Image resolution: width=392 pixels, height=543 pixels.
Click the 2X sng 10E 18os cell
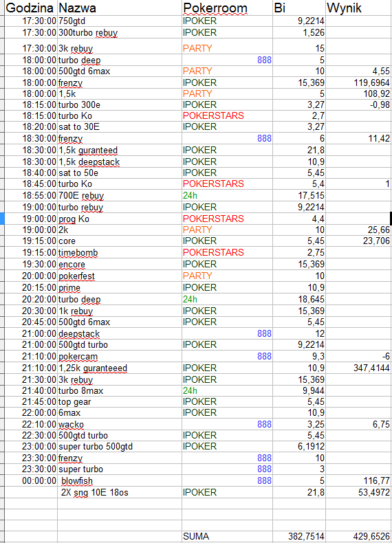pos(120,492)
